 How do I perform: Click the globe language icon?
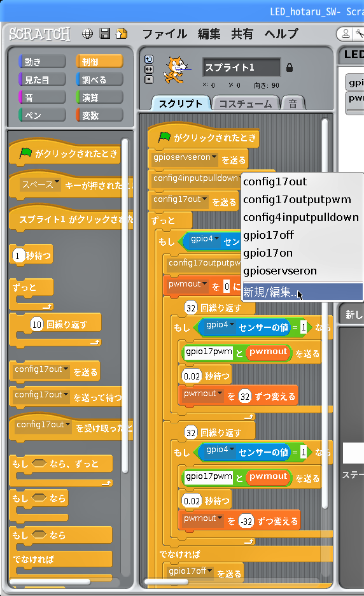point(87,34)
